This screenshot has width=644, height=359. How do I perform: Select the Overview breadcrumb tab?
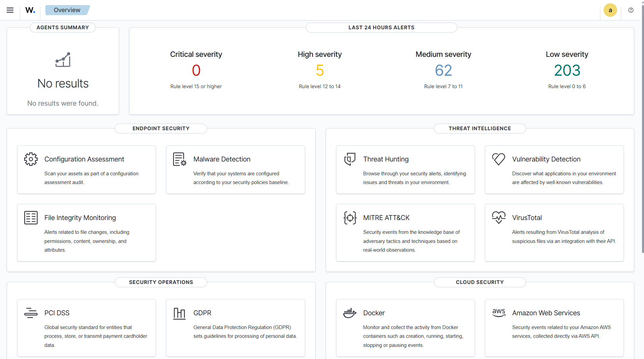tap(67, 10)
